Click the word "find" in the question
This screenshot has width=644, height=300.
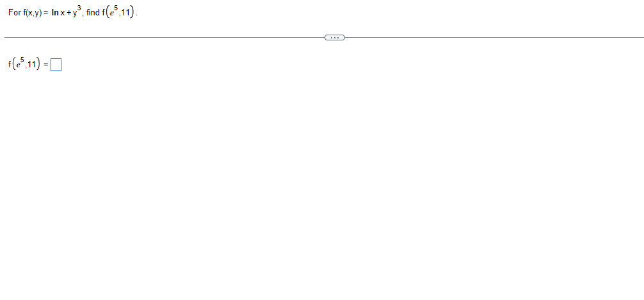pyautogui.click(x=93, y=12)
